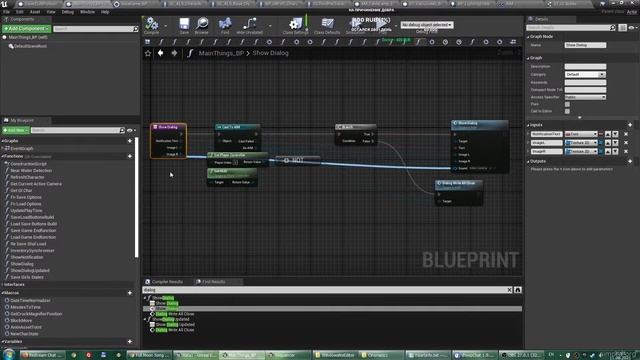The width and height of the screenshot is (640, 360).
Task: Open the debug object selector dropdown
Action: [x=427, y=25]
